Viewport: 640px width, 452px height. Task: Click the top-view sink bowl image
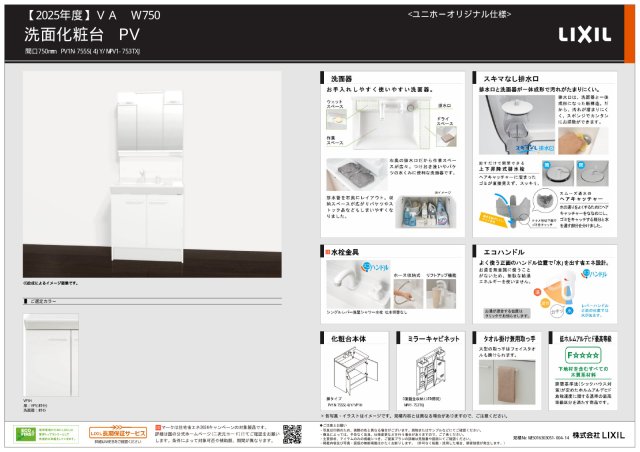point(392,123)
